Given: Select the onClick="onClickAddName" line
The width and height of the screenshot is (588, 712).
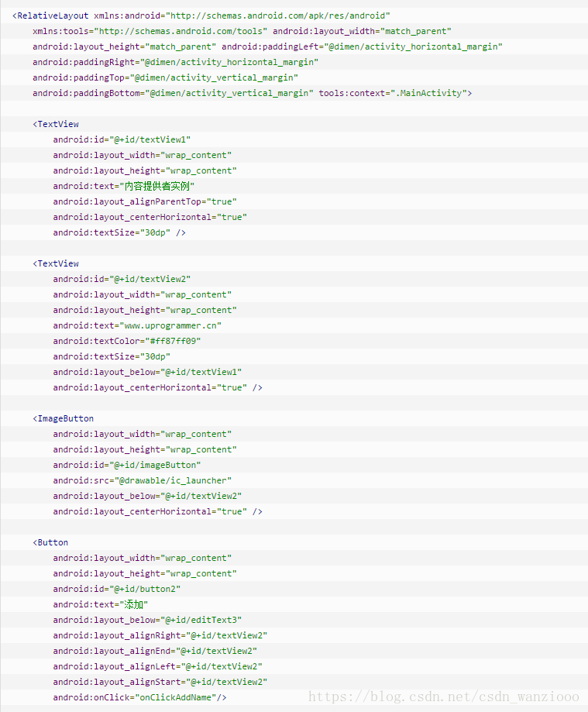Looking at the screenshot, I should pyautogui.click(x=139, y=697).
